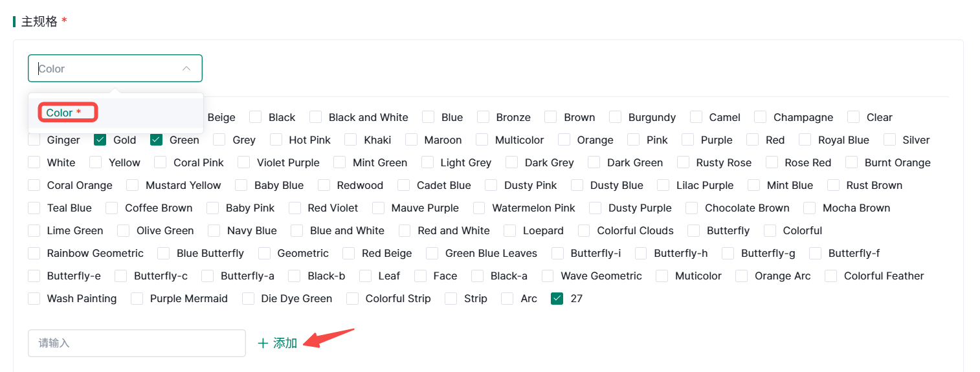This screenshot has width=980, height=372.
Task: Uncheck the 27 checkbox
Action: (x=557, y=298)
